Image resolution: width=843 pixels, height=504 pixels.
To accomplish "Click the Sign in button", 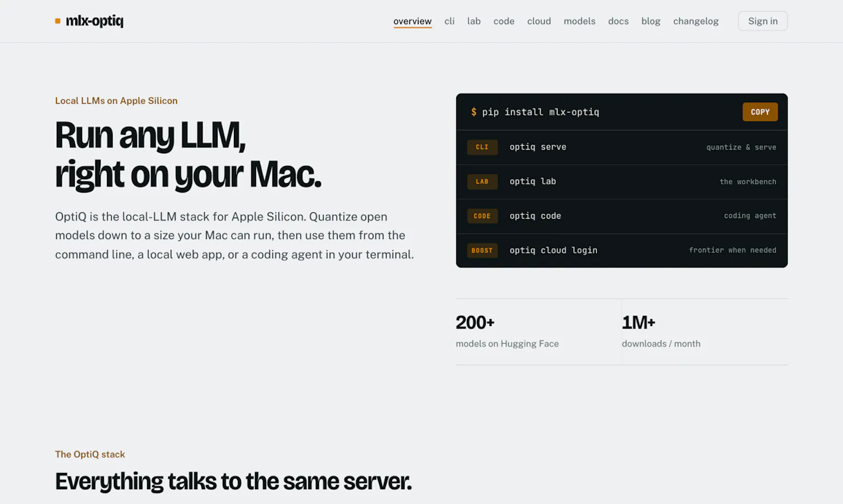I will [x=763, y=21].
